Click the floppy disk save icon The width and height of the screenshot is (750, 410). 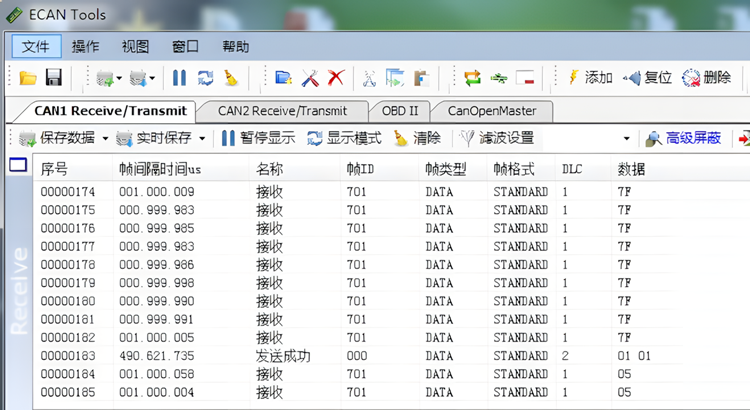tap(54, 77)
